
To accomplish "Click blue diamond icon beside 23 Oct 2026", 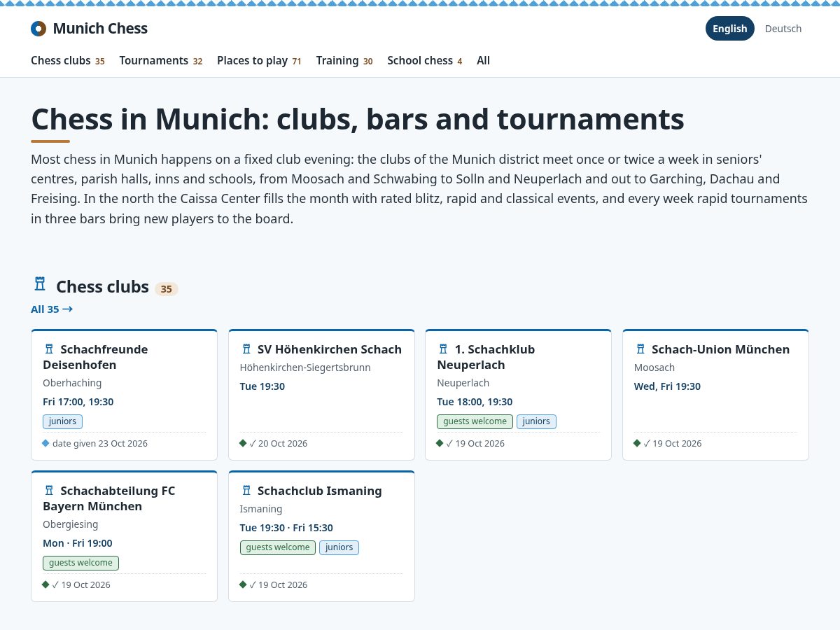I will pos(46,443).
